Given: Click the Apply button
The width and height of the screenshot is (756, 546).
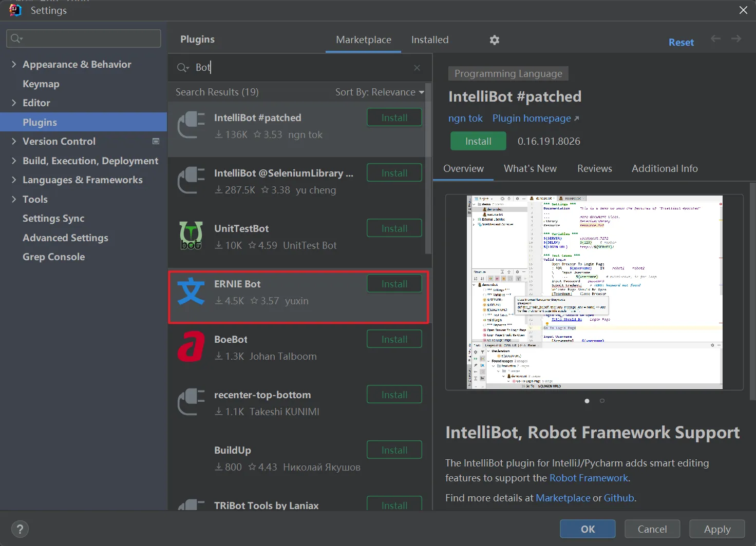Looking at the screenshot, I should [x=717, y=529].
